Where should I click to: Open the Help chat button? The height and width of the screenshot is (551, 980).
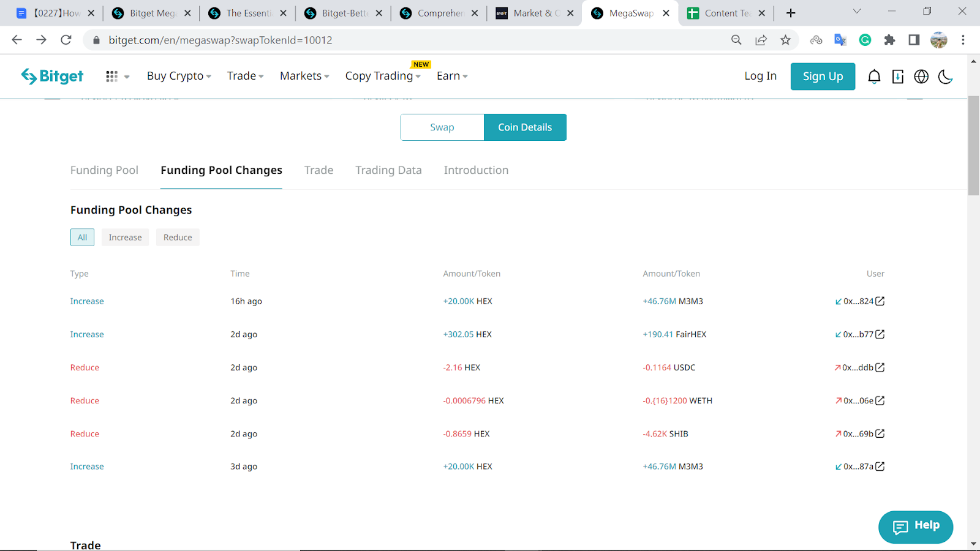click(x=916, y=527)
